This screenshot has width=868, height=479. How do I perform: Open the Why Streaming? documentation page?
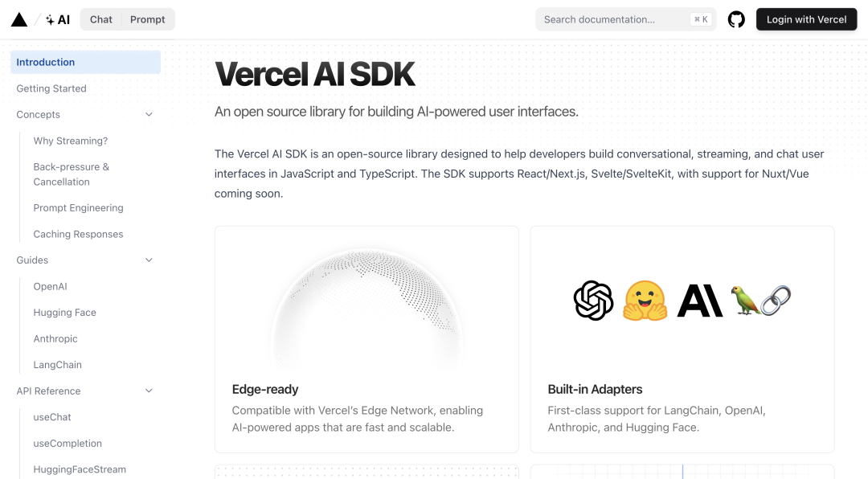(71, 141)
